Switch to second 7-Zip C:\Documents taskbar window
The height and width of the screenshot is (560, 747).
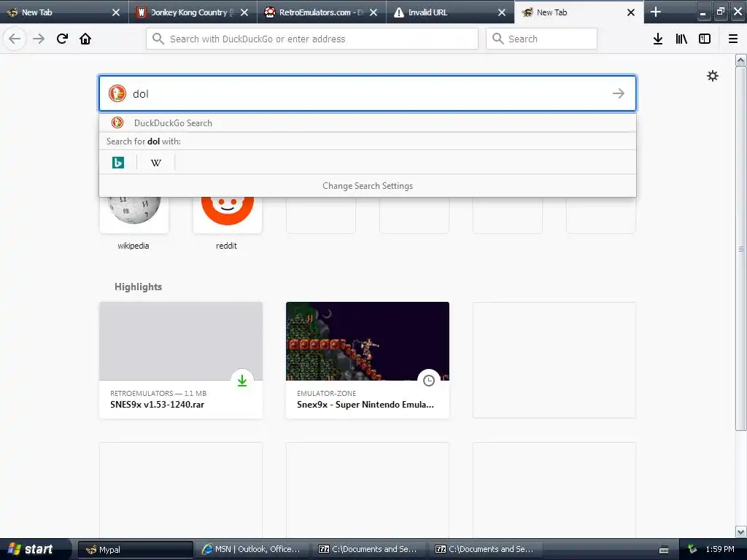click(485, 550)
